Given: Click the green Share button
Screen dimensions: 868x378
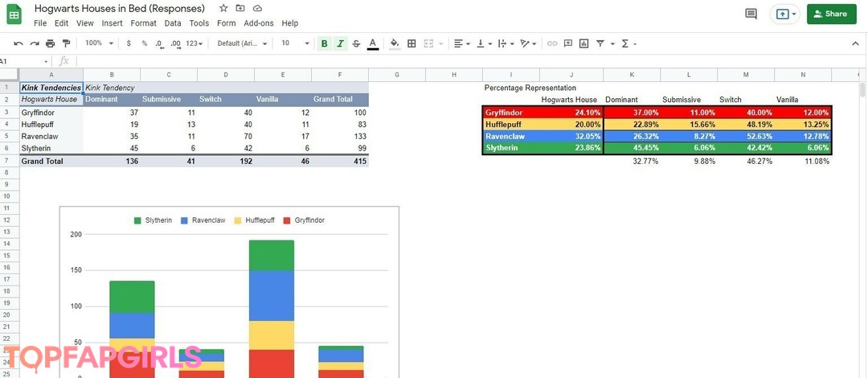Looking at the screenshot, I should (x=831, y=14).
